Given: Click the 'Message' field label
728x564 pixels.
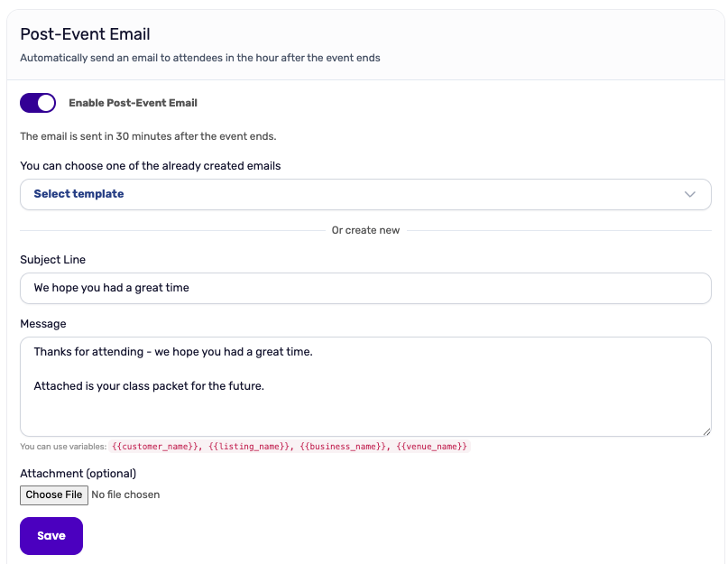Looking at the screenshot, I should tap(42, 324).
